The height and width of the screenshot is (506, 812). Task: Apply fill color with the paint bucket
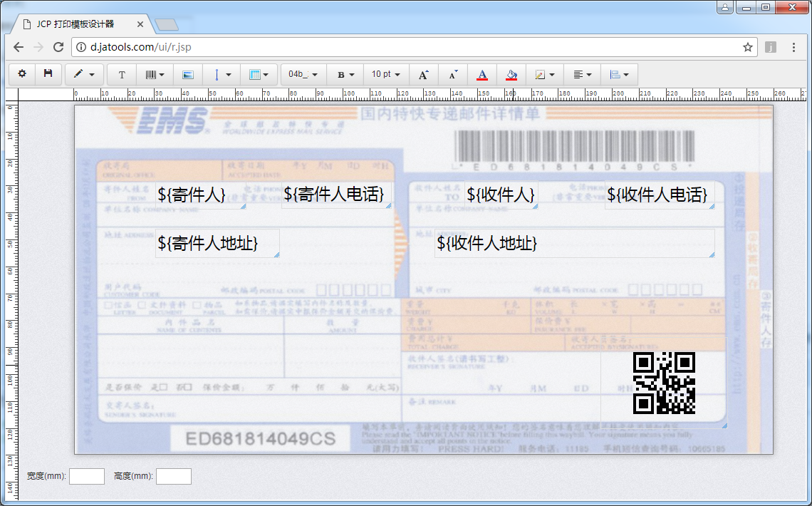click(511, 75)
